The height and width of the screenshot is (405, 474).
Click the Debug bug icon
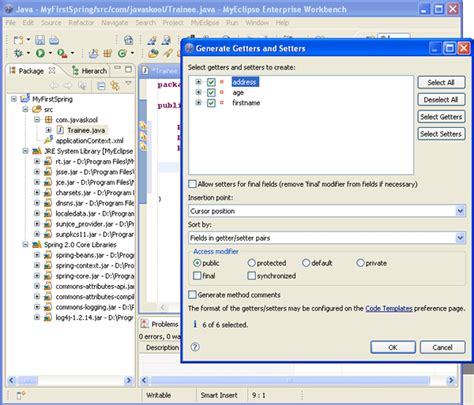click(x=18, y=53)
